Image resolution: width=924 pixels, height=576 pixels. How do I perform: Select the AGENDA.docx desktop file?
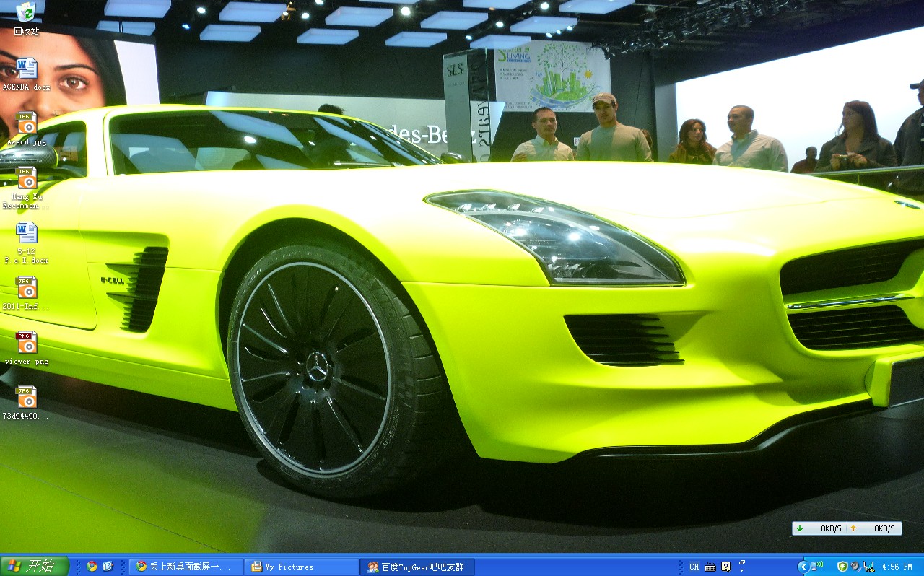click(x=26, y=74)
